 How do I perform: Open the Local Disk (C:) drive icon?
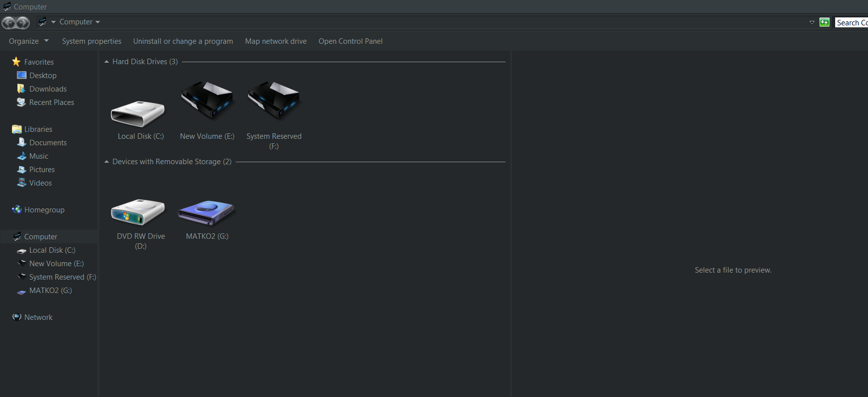pyautogui.click(x=138, y=113)
